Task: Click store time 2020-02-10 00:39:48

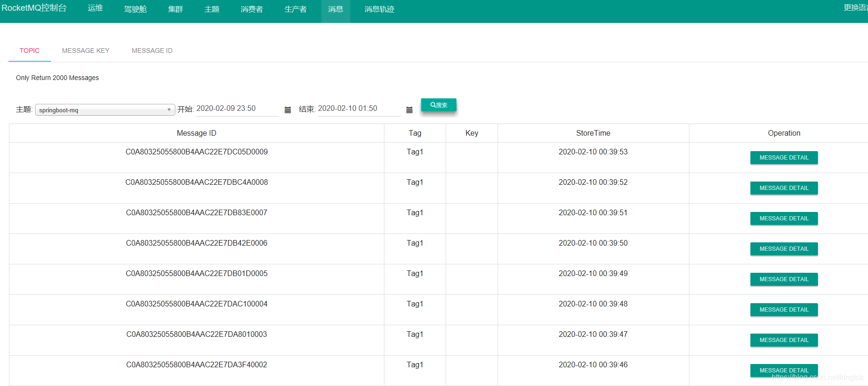Action: pos(593,304)
